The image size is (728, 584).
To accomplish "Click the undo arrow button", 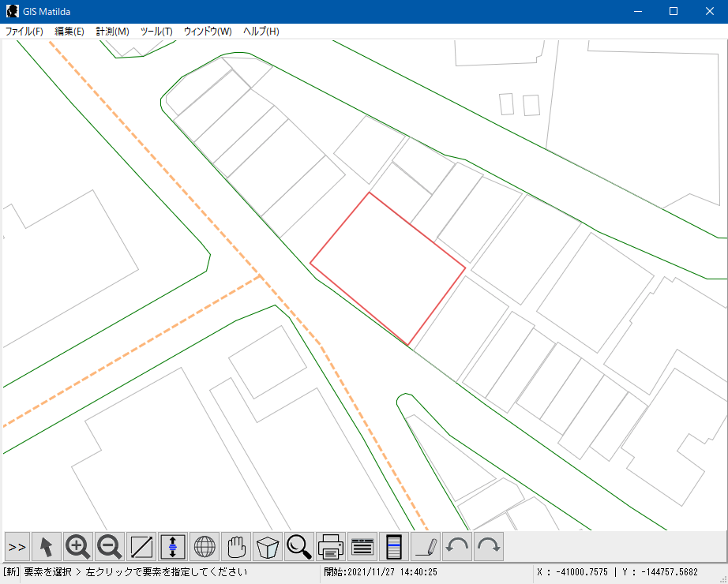I will (457, 546).
